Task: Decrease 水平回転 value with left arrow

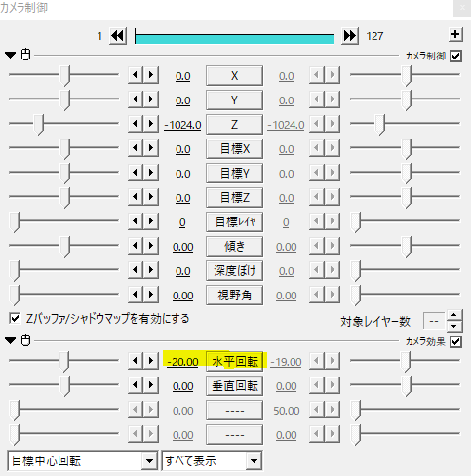Action: (136, 361)
